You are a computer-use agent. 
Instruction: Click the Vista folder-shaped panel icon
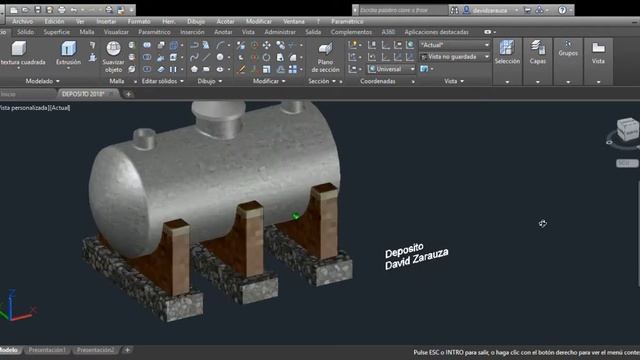pyautogui.click(x=598, y=48)
